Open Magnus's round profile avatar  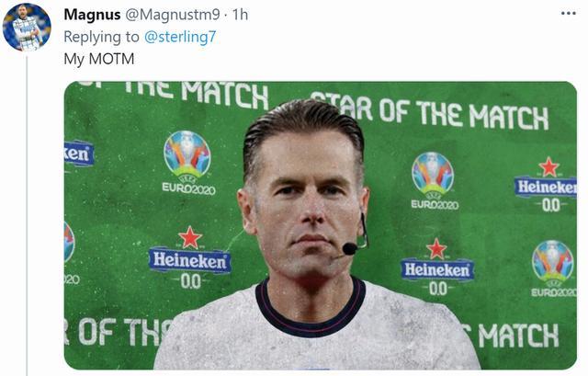point(27,27)
